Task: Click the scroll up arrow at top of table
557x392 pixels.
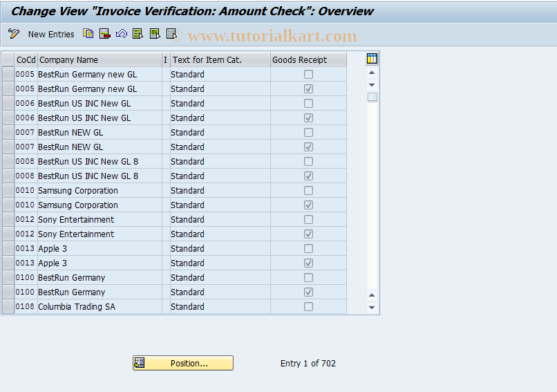Action: click(372, 73)
